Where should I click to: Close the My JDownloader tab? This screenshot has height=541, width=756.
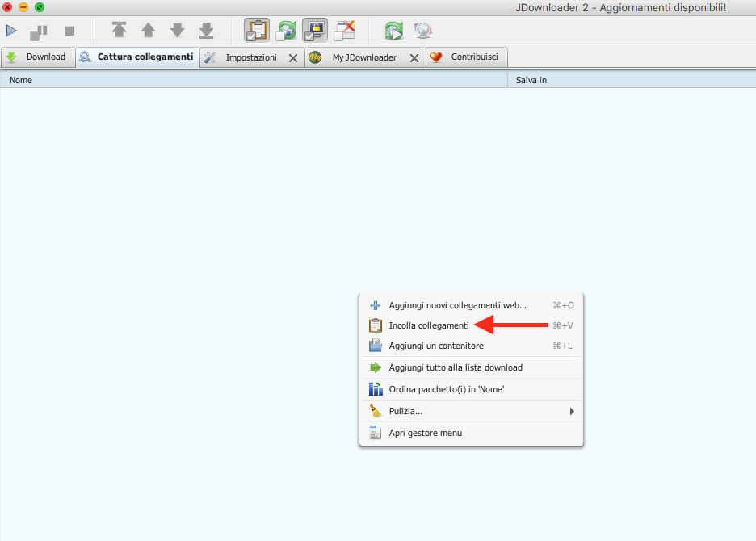pyautogui.click(x=414, y=58)
